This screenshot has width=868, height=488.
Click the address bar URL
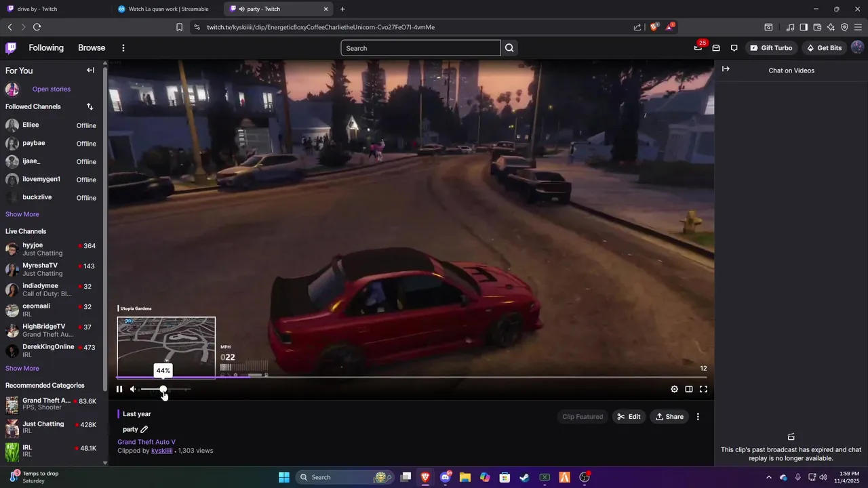coord(321,27)
